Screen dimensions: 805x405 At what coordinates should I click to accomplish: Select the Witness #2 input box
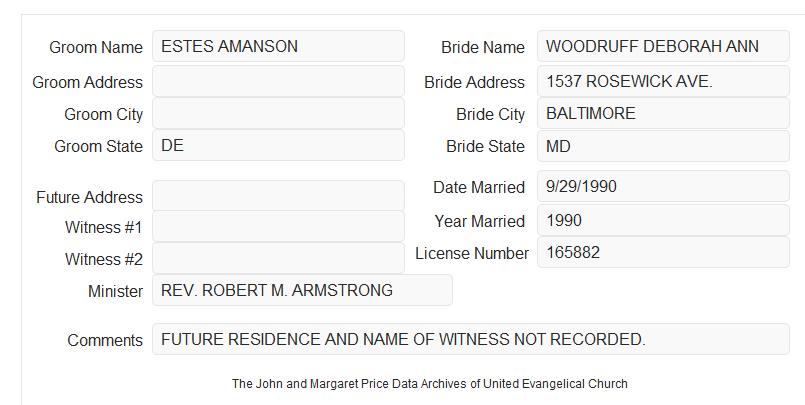(x=278, y=258)
